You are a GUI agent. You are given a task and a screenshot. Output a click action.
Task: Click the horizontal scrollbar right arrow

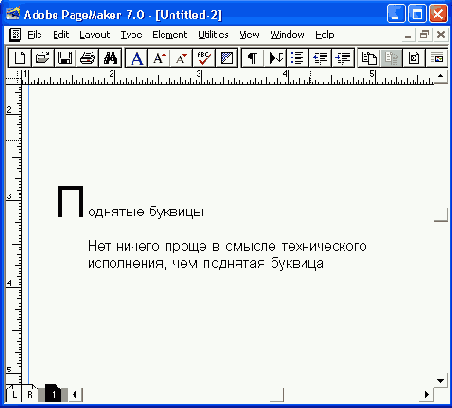427,395
